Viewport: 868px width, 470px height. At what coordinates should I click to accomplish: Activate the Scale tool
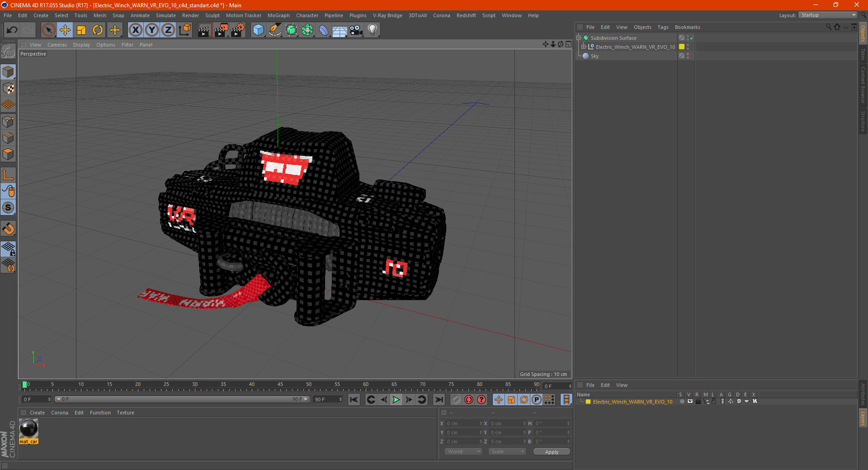tap(81, 30)
